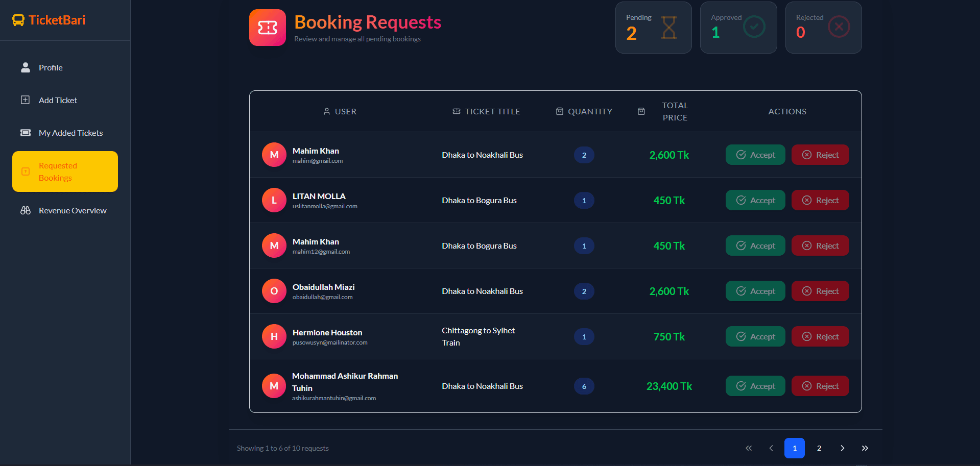The width and height of the screenshot is (980, 466).
Task: Jump to first page double-chevron
Action: click(749, 448)
